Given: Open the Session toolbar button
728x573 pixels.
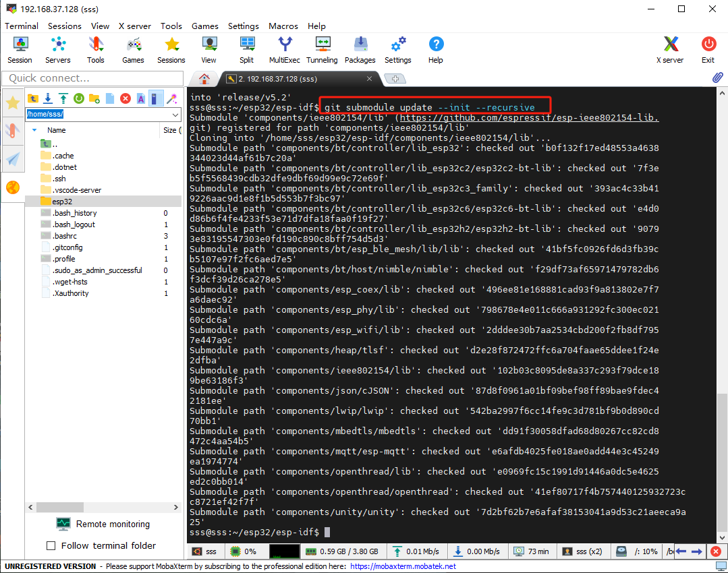Looking at the screenshot, I should pos(20,50).
